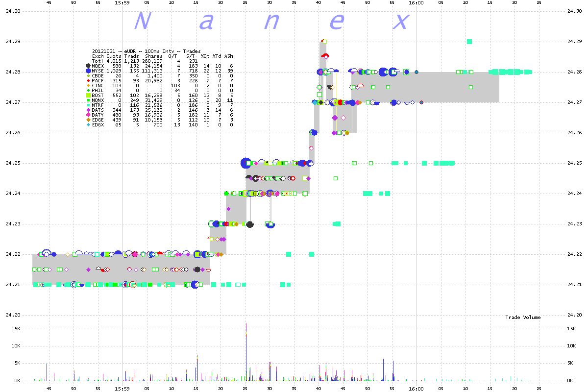Click EDGE shares value '10,158'
Image resolution: width=588 pixels, height=392 pixels.
click(153, 120)
